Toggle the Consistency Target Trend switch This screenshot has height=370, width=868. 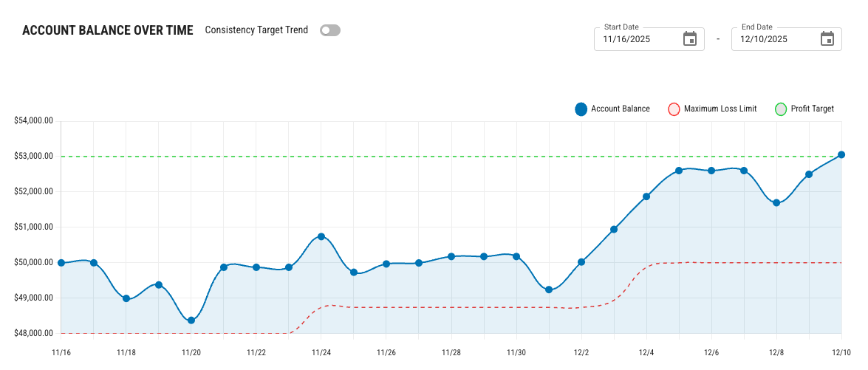click(329, 30)
